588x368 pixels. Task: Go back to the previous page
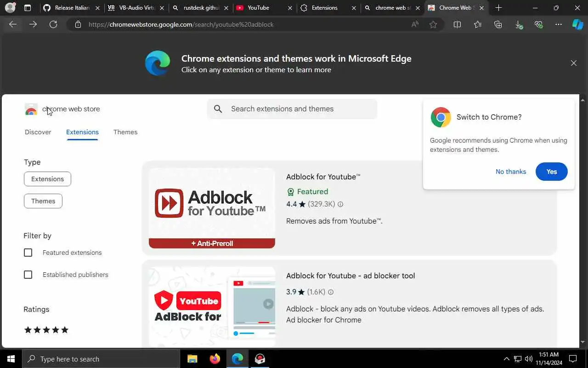point(13,24)
